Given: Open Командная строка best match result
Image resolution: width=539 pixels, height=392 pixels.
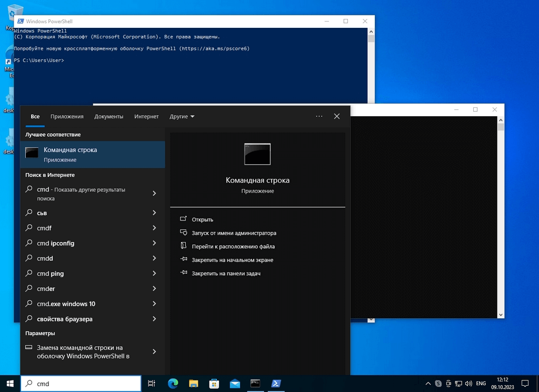Looking at the screenshot, I should [x=93, y=154].
